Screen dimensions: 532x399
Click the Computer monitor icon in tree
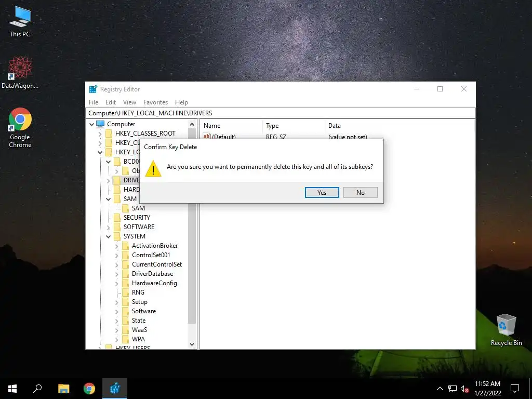pyautogui.click(x=100, y=124)
